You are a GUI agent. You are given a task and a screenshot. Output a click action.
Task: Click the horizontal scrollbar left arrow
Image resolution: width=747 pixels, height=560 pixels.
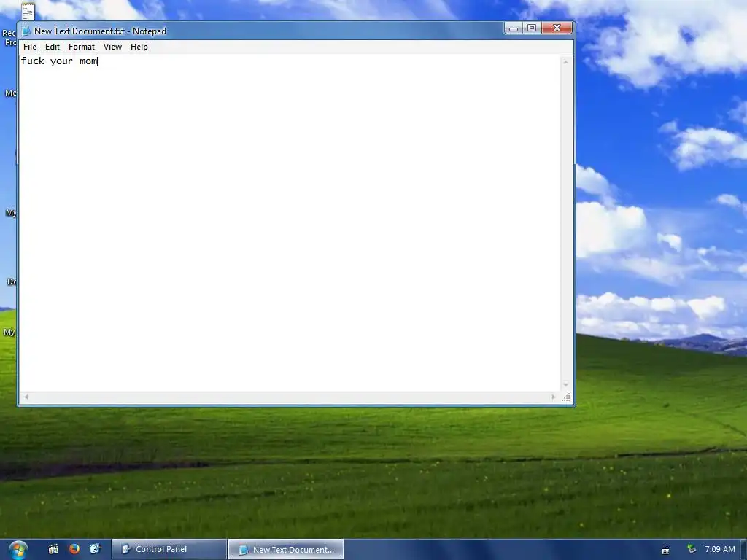coord(26,397)
